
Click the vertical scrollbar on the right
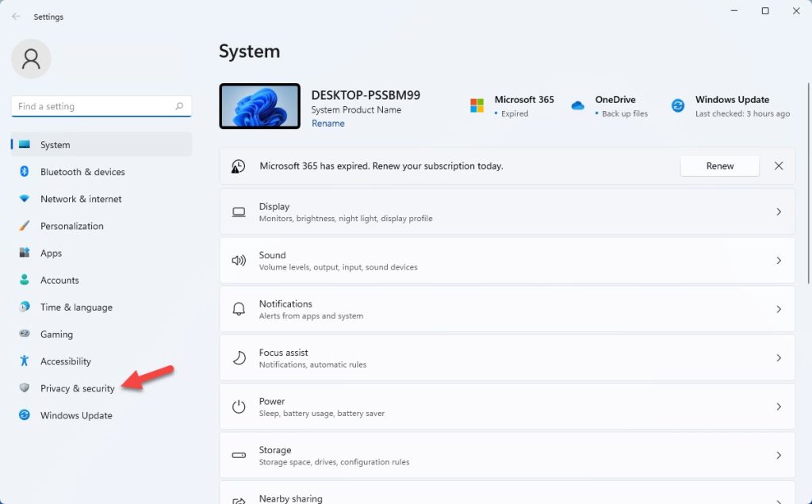click(808, 183)
